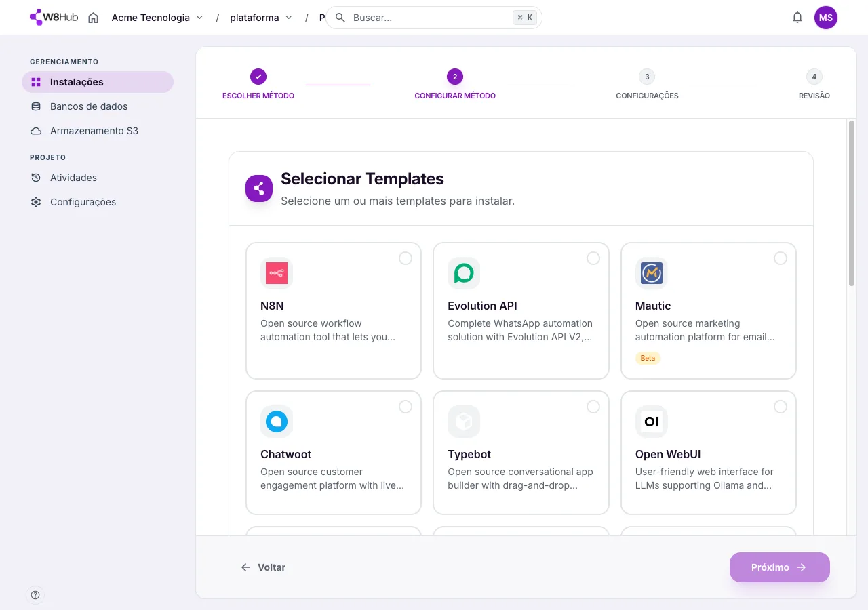
Task: Go to step 3 Configurações
Action: point(647,84)
